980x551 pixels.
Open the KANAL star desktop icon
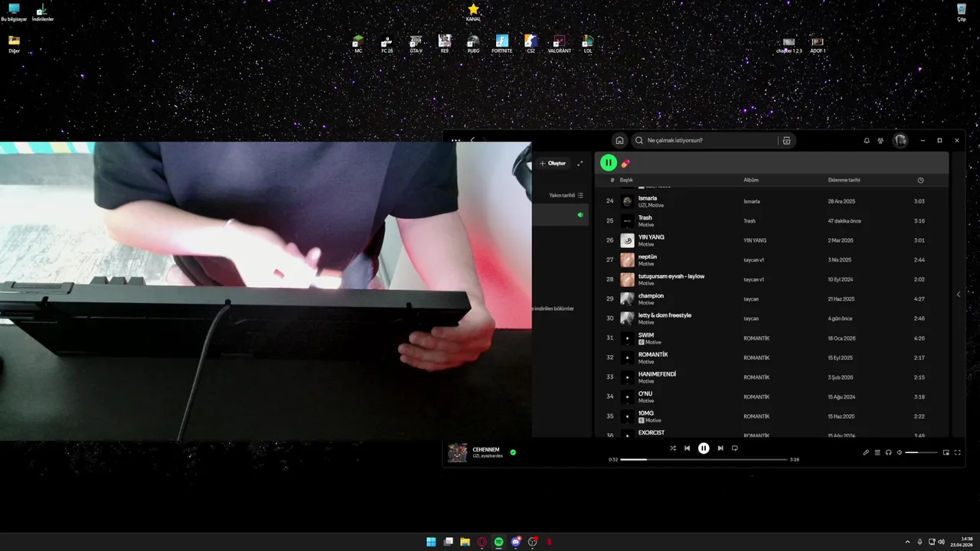click(473, 12)
